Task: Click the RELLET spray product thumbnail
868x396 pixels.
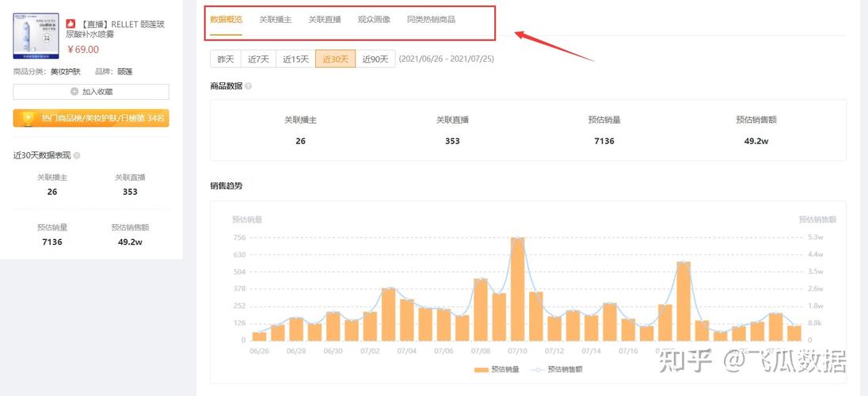Action: (36, 36)
